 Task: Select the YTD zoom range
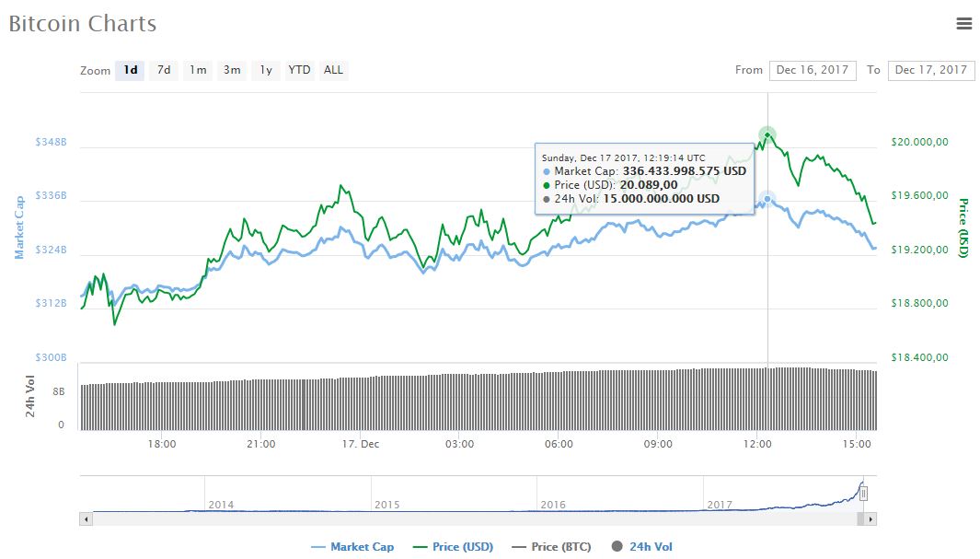coord(299,70)
